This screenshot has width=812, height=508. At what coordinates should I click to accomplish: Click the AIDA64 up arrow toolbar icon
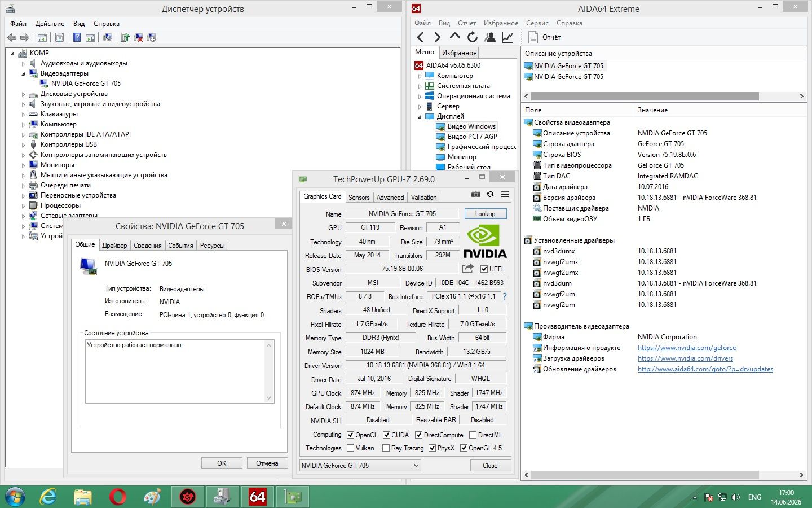[x=455, y=37]
